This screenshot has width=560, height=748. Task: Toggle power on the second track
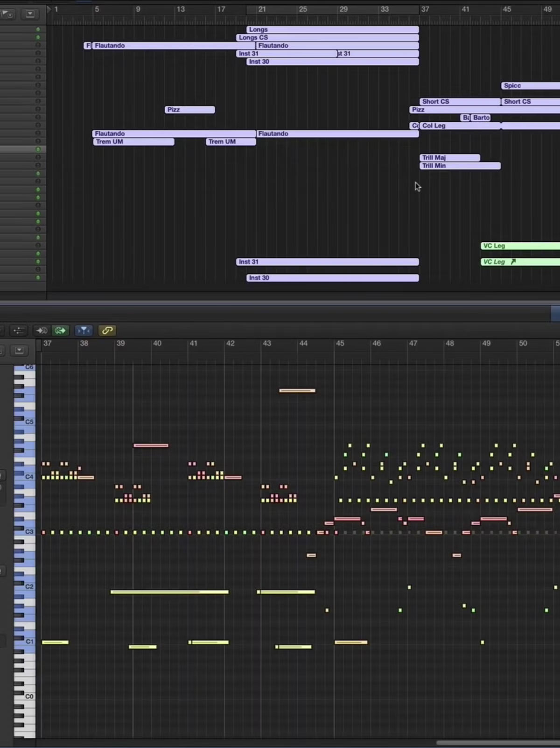pyautogui.click(x=38, y=37)
